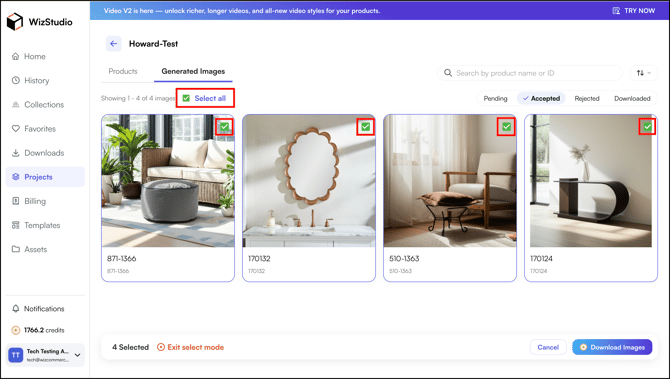
Task: Uncheck the 170124 console image checkbox
Action: (647, 126)
